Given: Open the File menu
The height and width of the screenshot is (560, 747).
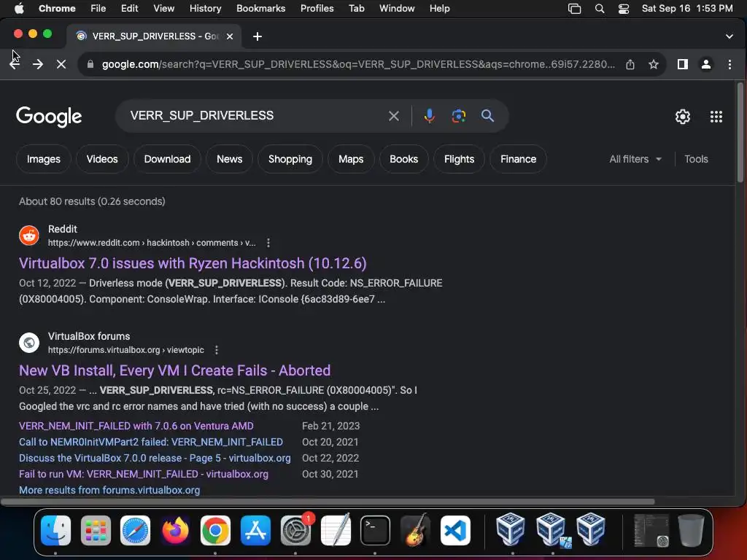Looking at the screenshot, I should [98, 8].
